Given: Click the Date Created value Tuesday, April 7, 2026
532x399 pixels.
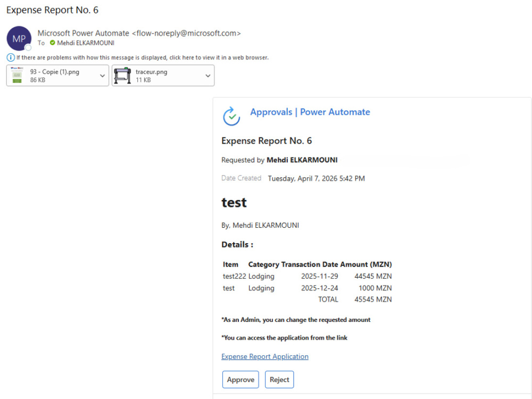Looking at the screenshot, I should click(316, 178).
